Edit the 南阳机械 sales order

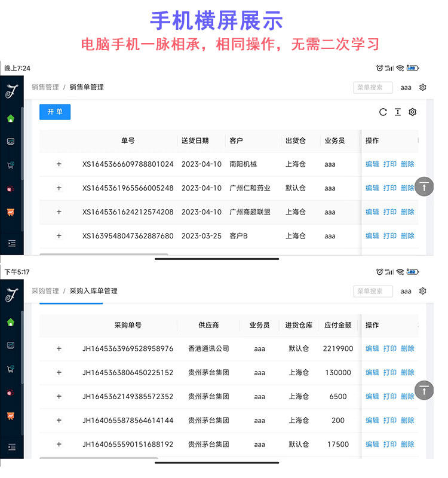372,164
